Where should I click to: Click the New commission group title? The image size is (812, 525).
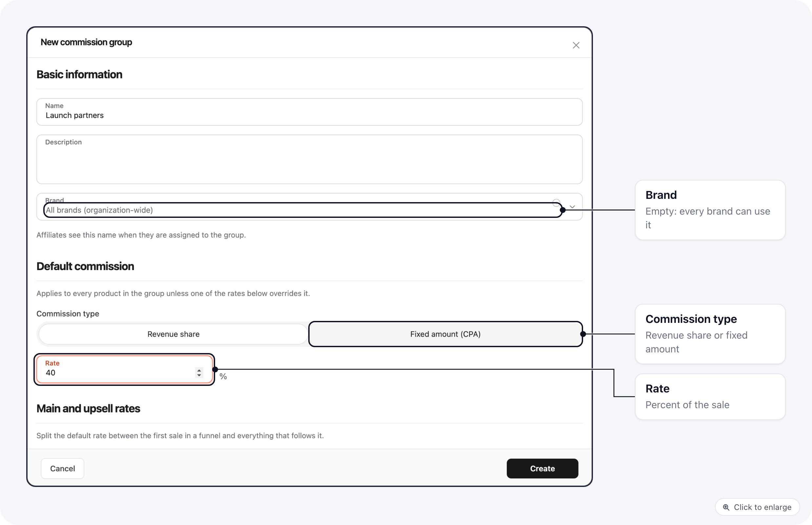[x=86, y=42]
